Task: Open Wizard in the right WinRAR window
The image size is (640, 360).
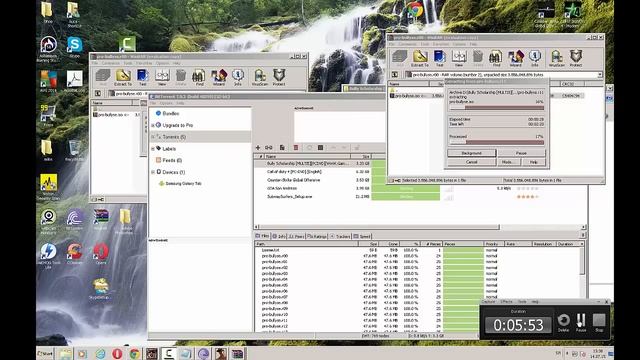Action: click(x=516, y=58)
